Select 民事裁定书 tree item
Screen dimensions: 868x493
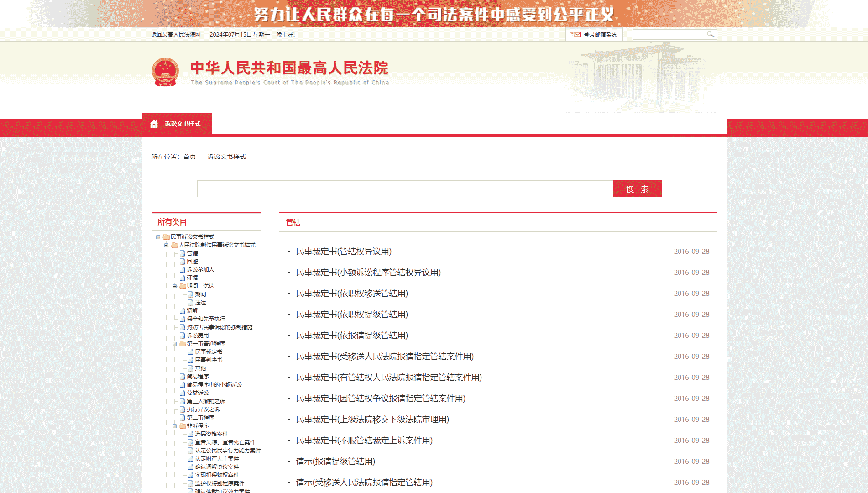point(209,352)
